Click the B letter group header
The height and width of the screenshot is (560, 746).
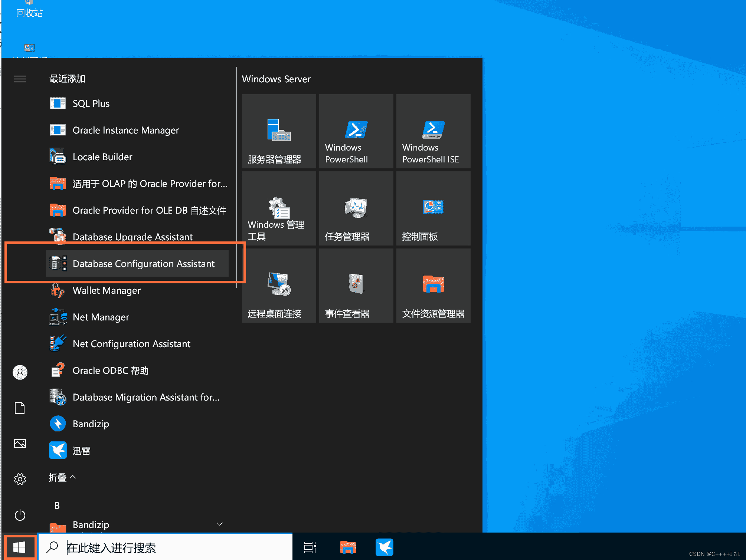[57, 505]
